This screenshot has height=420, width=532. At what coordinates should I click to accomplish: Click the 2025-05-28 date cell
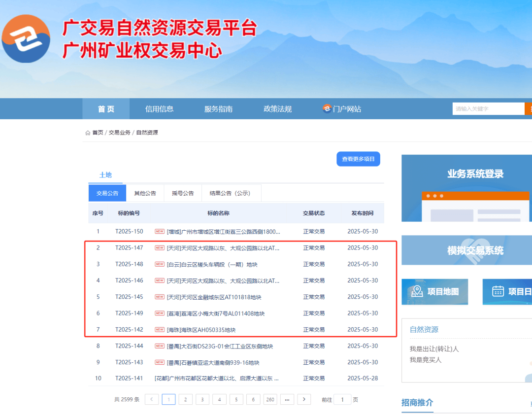click(363, 378)
